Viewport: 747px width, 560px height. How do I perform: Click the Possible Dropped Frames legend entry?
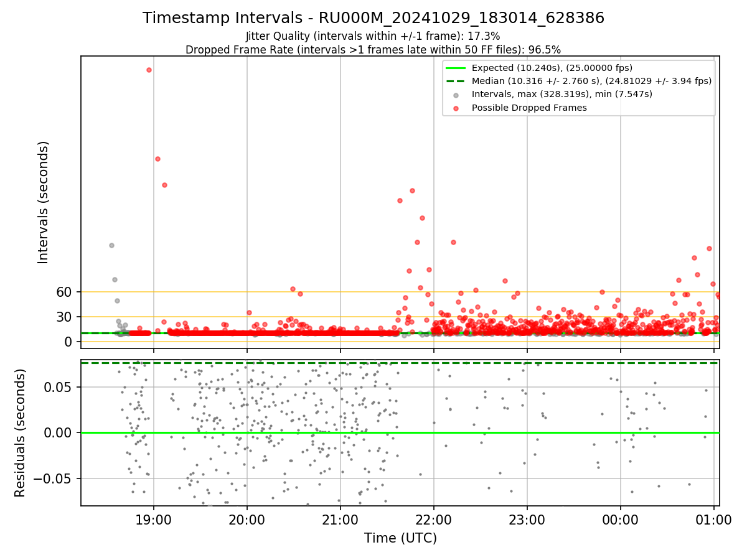coord(529,108)
